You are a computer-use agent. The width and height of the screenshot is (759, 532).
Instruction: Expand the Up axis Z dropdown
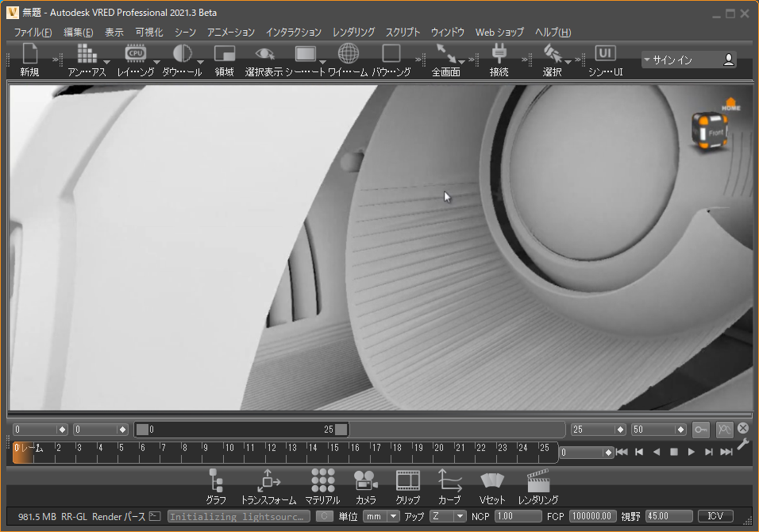click(459, 516)
